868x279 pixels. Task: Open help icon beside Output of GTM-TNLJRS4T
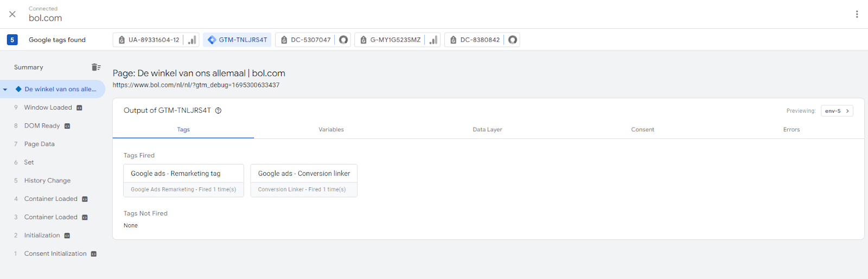(x=218, y=111)
